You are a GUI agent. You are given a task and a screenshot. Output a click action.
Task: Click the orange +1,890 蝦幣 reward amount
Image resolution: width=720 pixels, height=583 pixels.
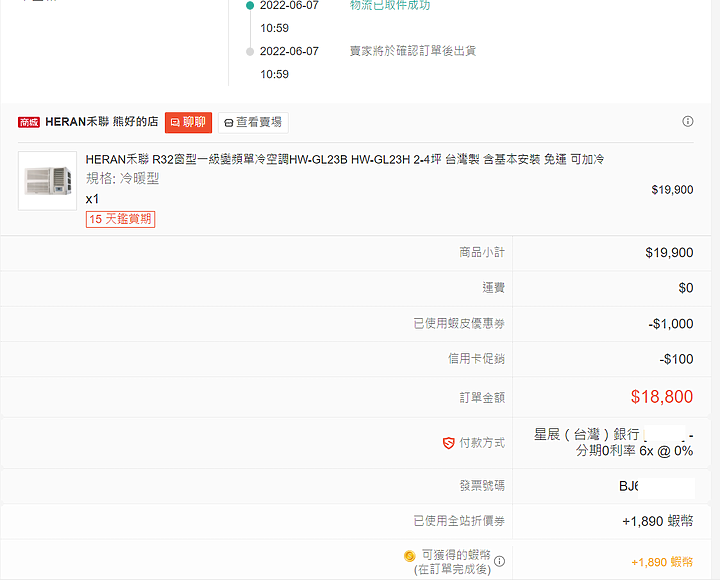(x=662, y=562)
